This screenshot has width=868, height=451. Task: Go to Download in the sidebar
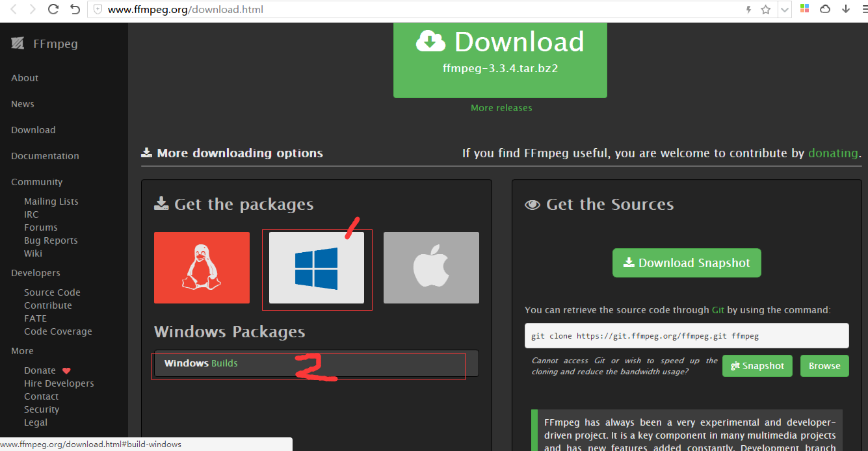[33, 130]
